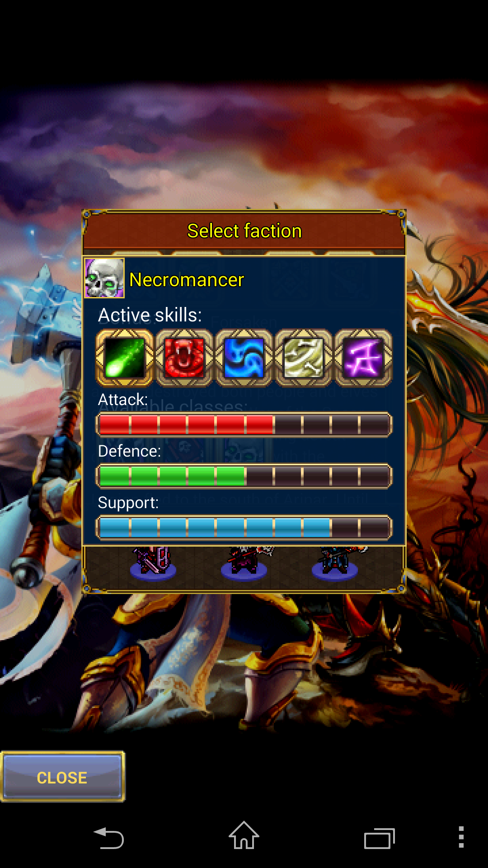488x868 pixels.
Task: Tap the Android back navigation icon
Action: (x=109, y=839)
